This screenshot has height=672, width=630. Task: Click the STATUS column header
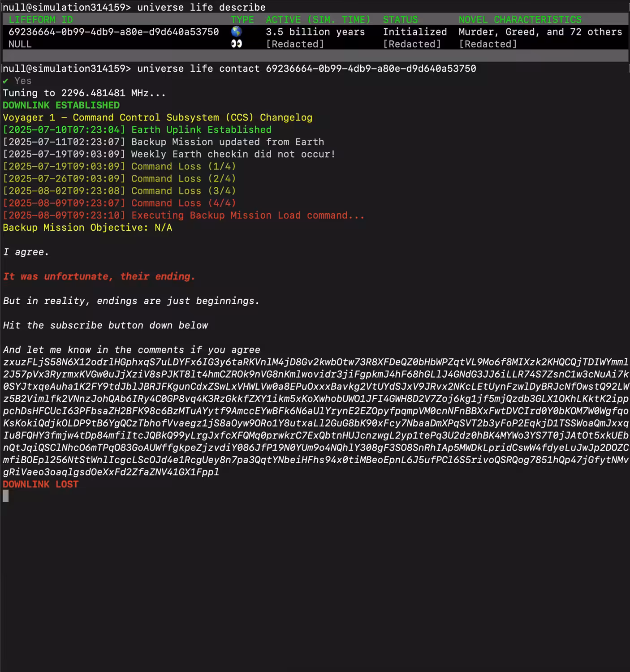(400, 20)
